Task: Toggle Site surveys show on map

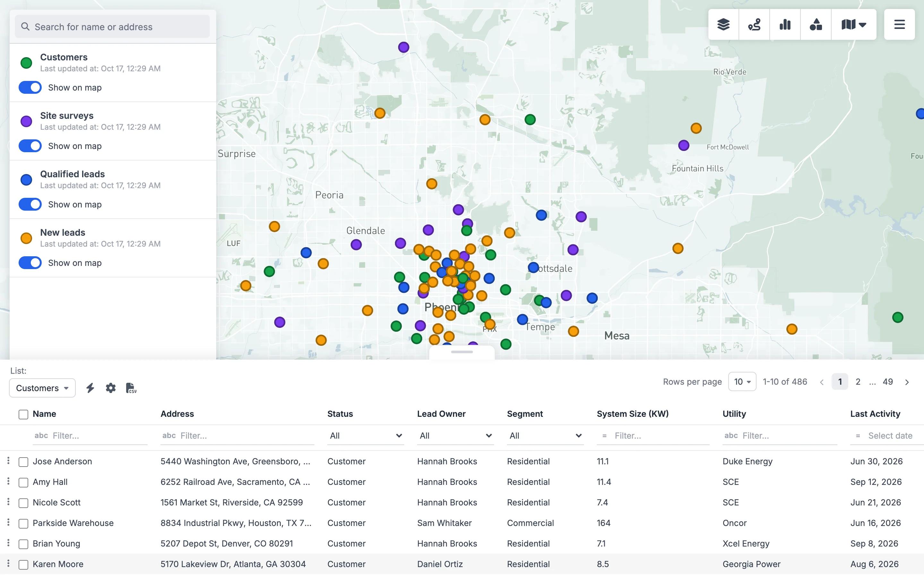Action: (30, 146)
